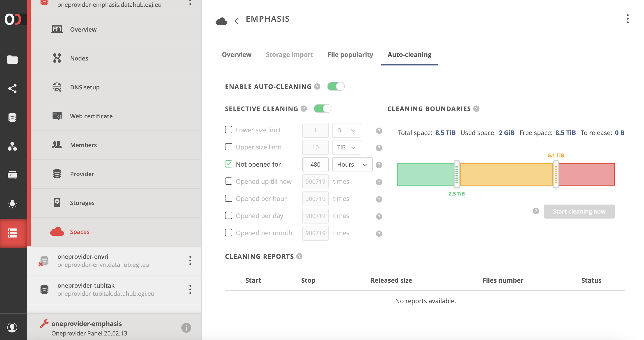Screen dimensions: 644x340
Task: Click the share icon in the dark sidebar
Action: point(12,88)
